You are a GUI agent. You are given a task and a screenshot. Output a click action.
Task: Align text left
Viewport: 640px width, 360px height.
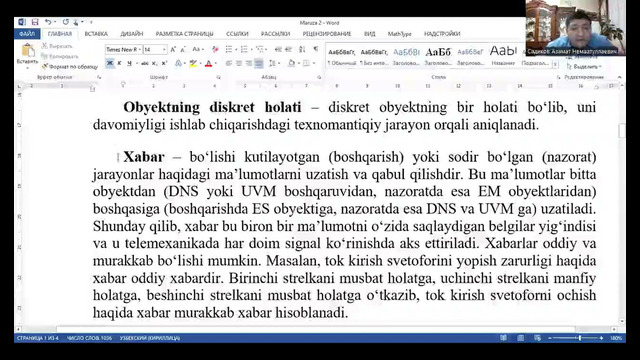229,63
